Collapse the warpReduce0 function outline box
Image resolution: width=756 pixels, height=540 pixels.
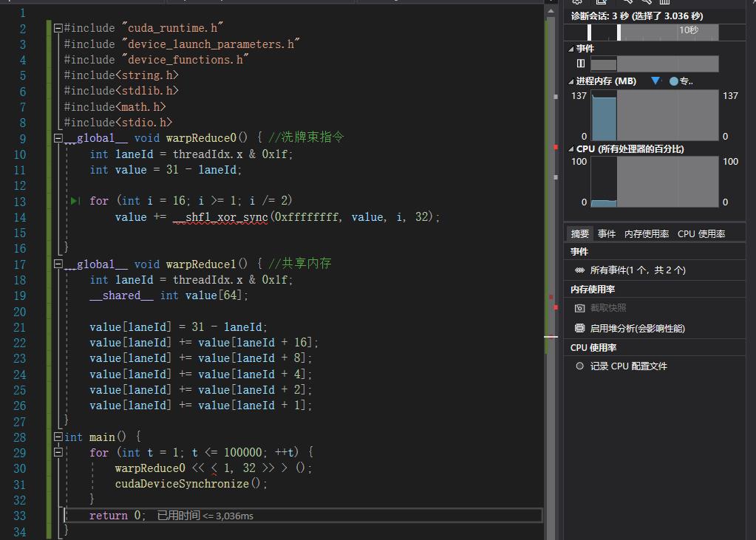click(58, 138)
